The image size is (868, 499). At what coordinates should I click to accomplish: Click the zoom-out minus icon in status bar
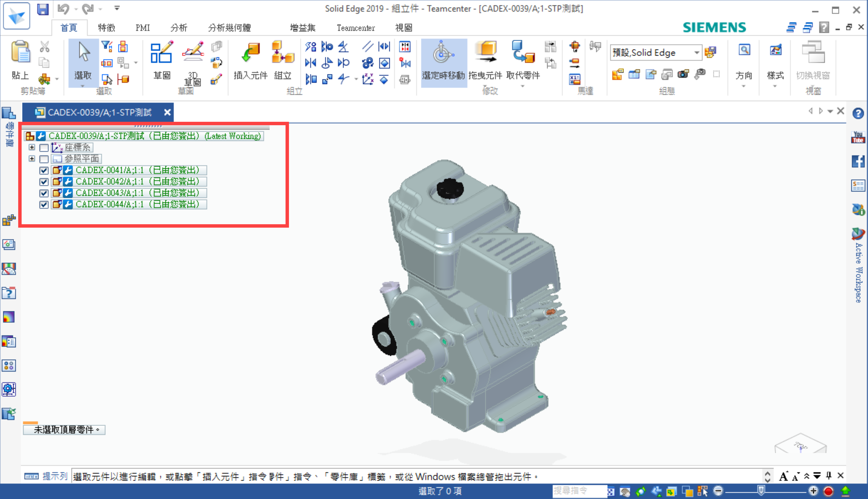coord(718,491)
